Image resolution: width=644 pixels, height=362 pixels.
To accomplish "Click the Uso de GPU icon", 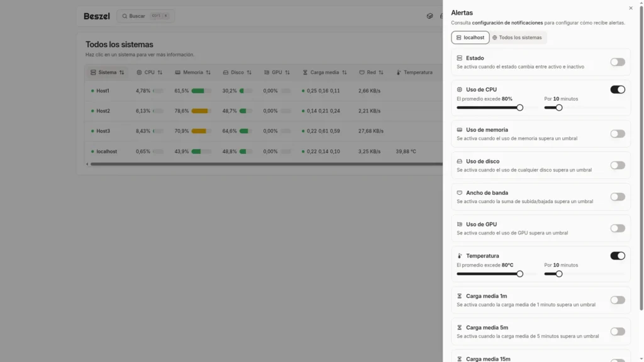I will point(460,224).
